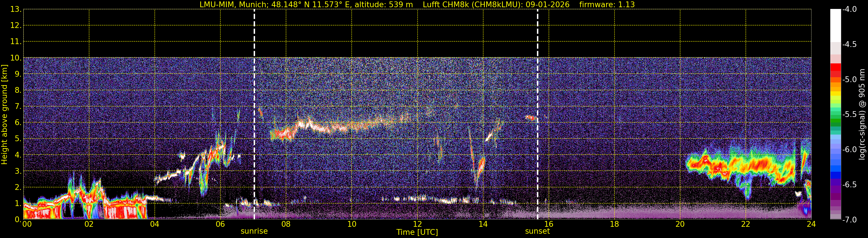The width and height of the screenshot is (868, 238).
Task: Click the '5.' height axis tick label
Action: (18, 139)
